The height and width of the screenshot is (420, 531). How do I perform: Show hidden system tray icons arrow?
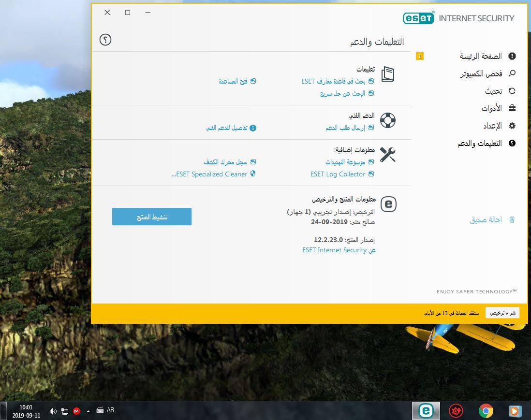88,411
